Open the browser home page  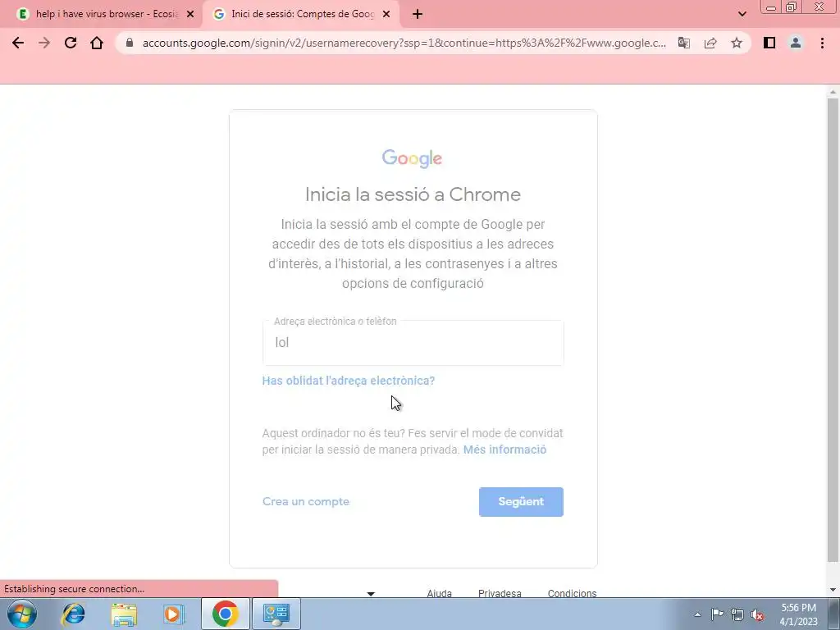pyautogui.click(x=97, y=43)
